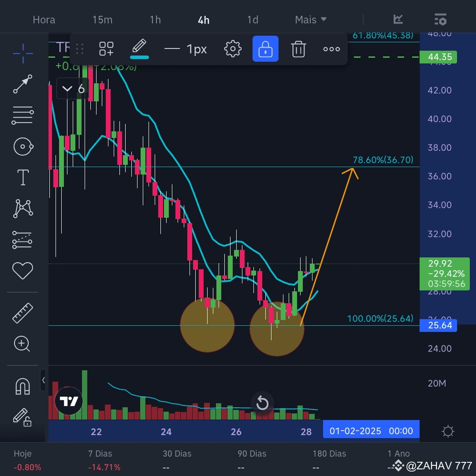The width and height of the screenshot is (476, 476).
Task: Open the XABCD pattern tool
Action: (x=23, y=208)
